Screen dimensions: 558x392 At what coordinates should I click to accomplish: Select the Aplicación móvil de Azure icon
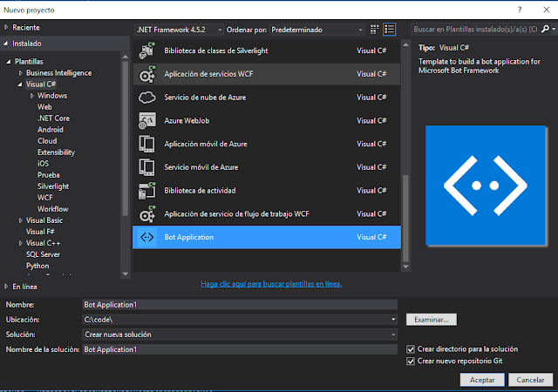(147, 144)
